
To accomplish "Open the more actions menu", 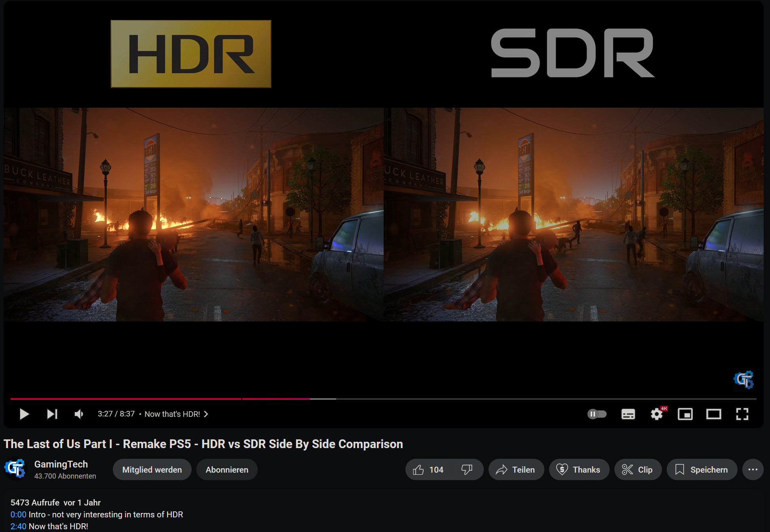I will (x=753, y=469).
